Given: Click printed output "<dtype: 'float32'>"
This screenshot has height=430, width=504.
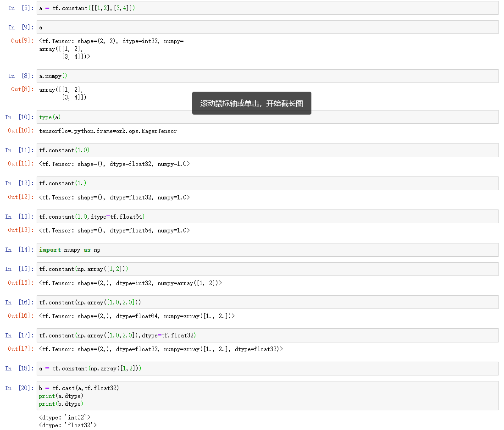Looking at the screenshot, I should point(68,425).
